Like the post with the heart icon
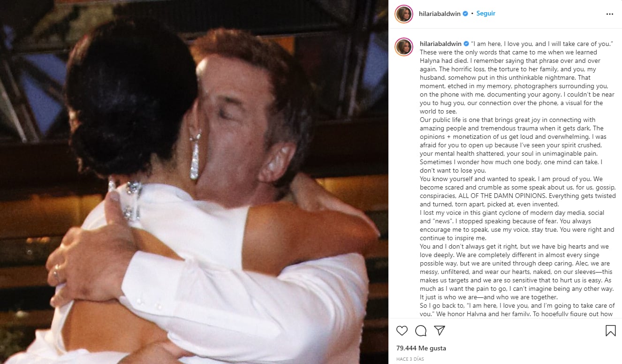The width and height of the screenshot is (622, 364). pyautogui.click(x=402, y=331)
